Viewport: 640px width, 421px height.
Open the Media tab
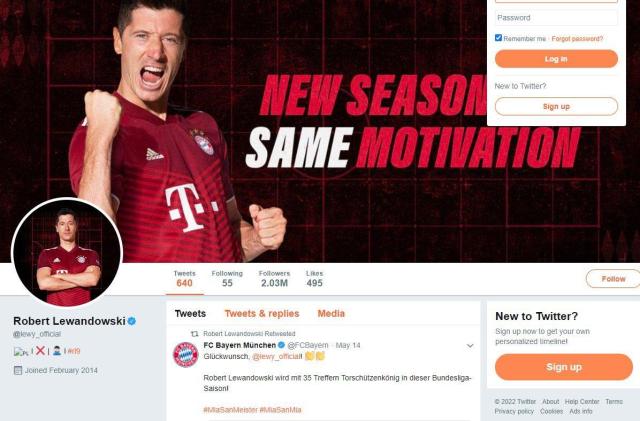pos(331,313)
